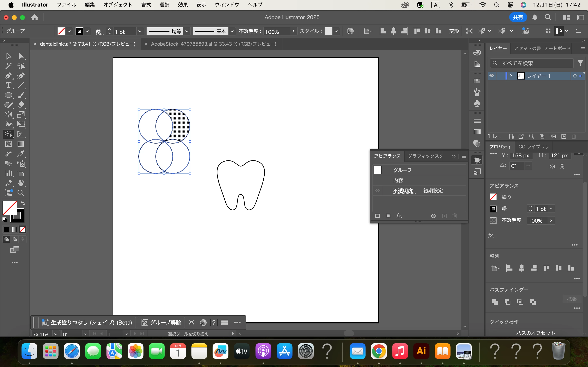Viewport: 588px width, 367px height.
Task: Select the Hand tool
Action: (x=21, y=183)
